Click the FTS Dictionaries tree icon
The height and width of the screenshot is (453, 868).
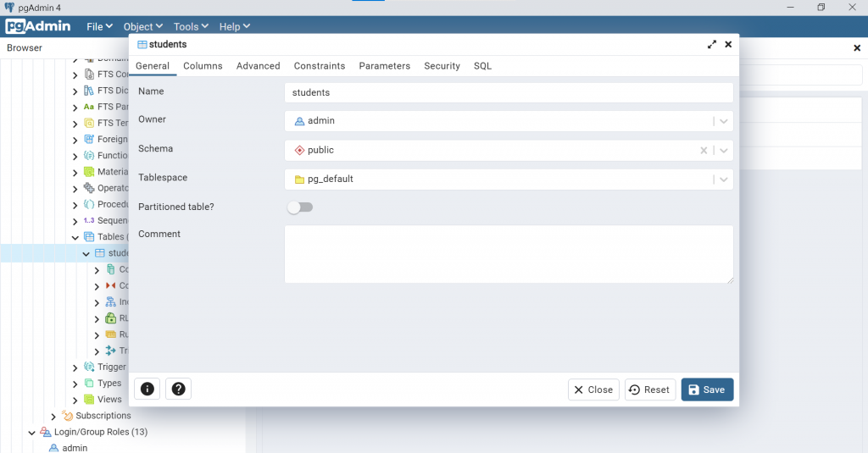point(88,90)
